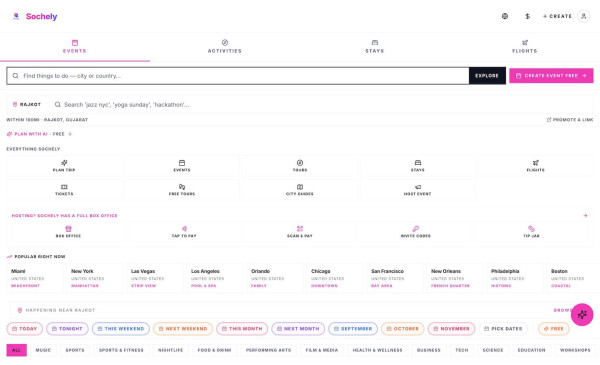Image resolution: width=600 pixels, height=365 pixels.
Task: Switch to the Activities tab
Action: pos(225,46)
